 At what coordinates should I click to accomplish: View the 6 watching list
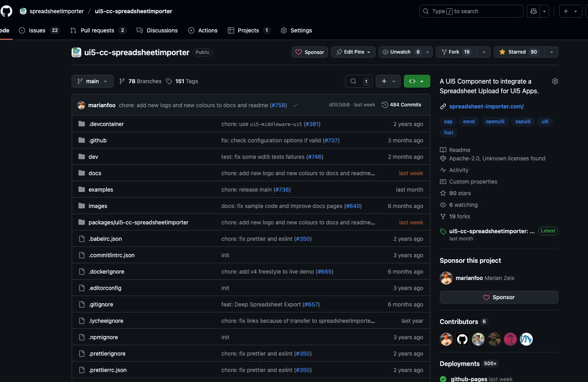(x=459, y=205)
